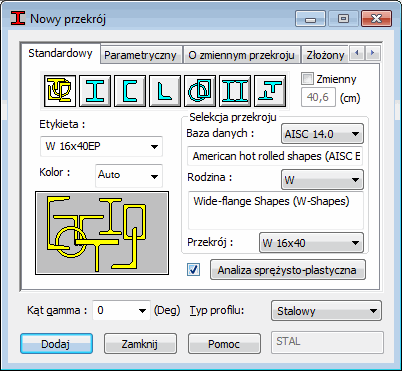Screen dimensions: 402x371
Task: Open the Przekrój W 16x40 dropdown
Action: pos(311,242)
